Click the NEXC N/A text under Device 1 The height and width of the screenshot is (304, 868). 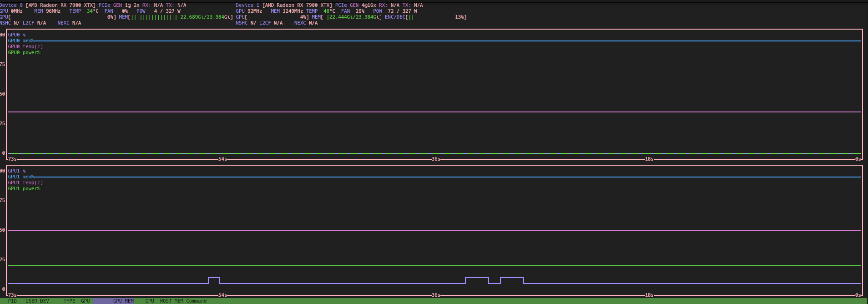click(306, 23)
